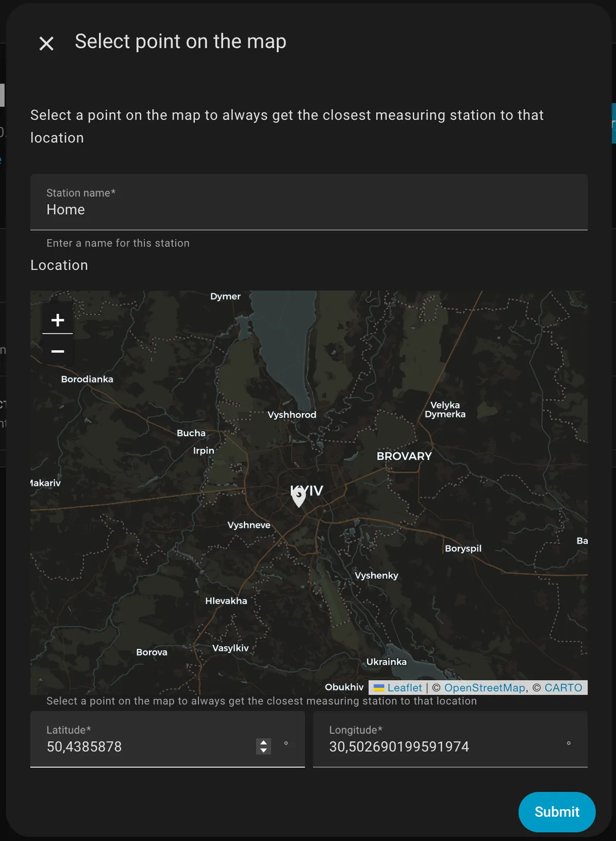
Task: Click Vyshenky label on the map
Action: pyautogui.click(x=376, y=575)
